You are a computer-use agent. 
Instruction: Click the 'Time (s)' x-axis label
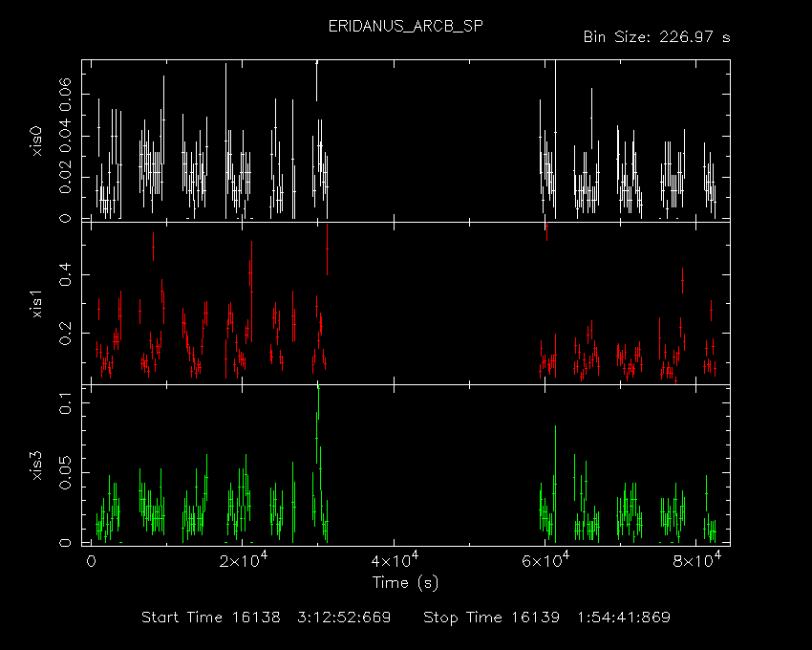405,583
